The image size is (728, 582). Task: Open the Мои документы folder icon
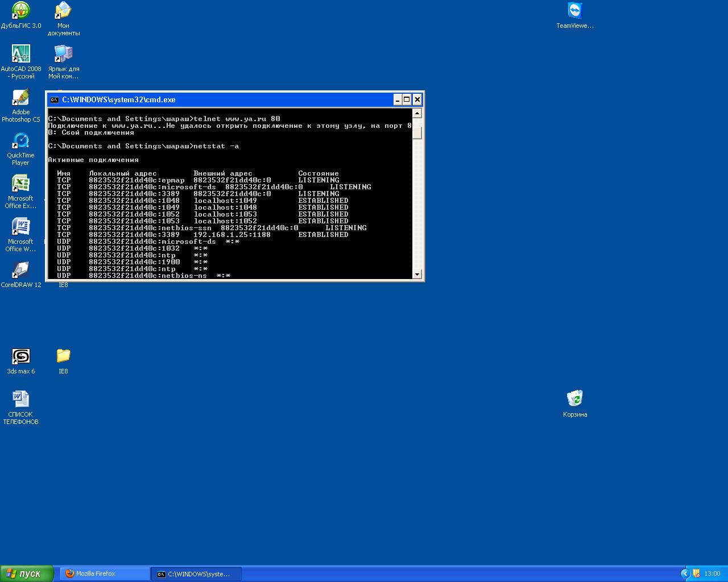[63, 11]
